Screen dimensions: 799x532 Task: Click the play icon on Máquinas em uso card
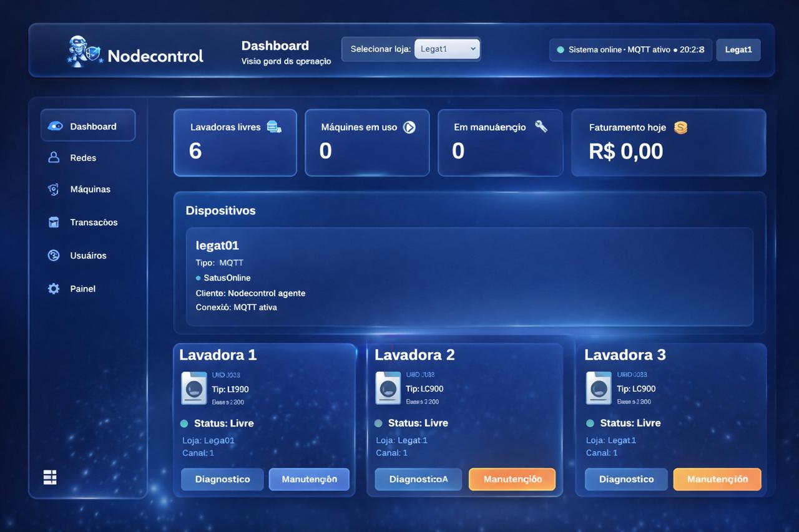click(409, 126)
